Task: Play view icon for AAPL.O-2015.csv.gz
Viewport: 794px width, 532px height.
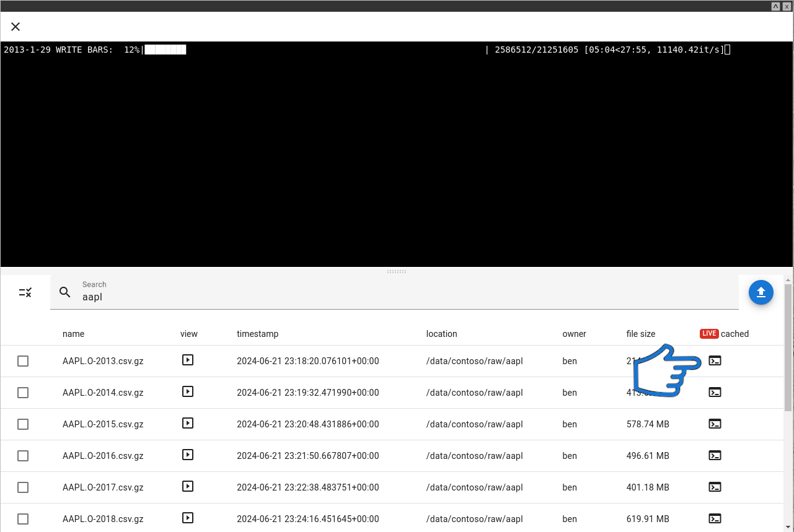Action: point(188,424)
